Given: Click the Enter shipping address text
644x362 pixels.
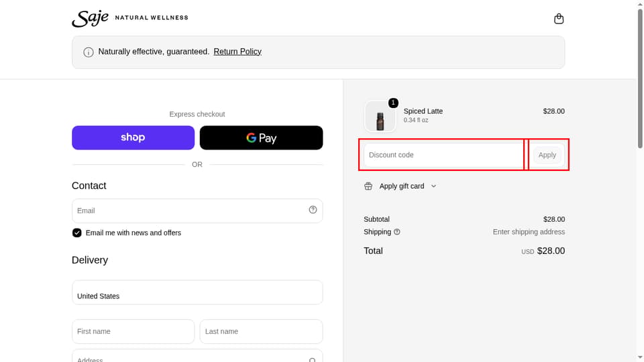Looking at the screenshot, I should pyautogui.click(x=529, y=232).
